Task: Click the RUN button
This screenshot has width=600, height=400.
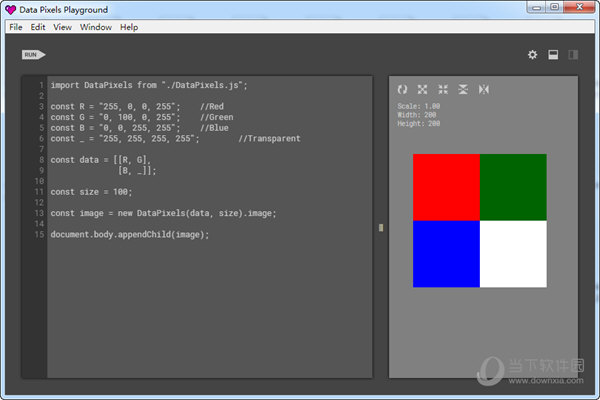Action: pos(33,54)
